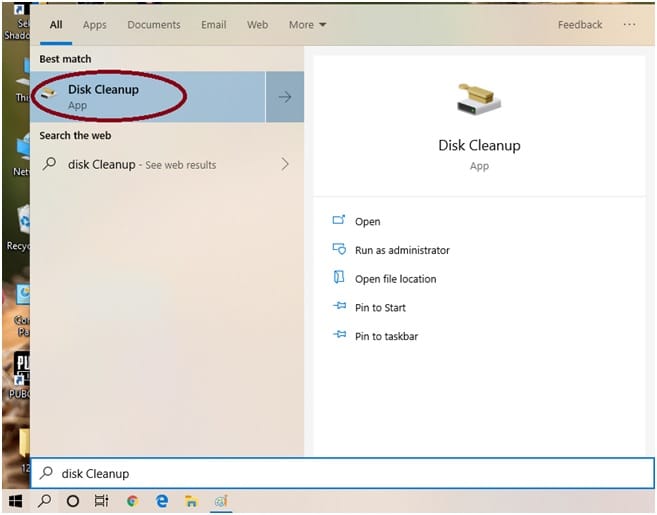Expand Disk Cleanup result with right arrow
The height and width of the screenshot is (515, 657).
coord(285,97)
